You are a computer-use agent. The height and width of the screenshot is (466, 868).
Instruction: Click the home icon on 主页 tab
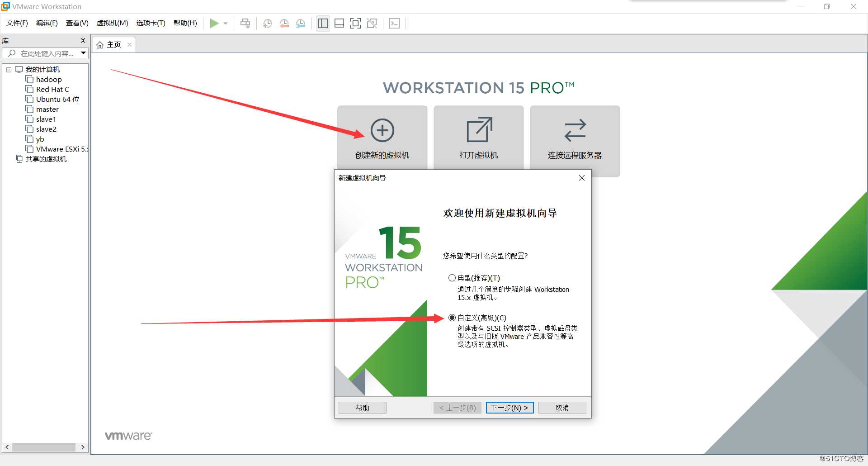pyautogui.click(x=100, y=45)
